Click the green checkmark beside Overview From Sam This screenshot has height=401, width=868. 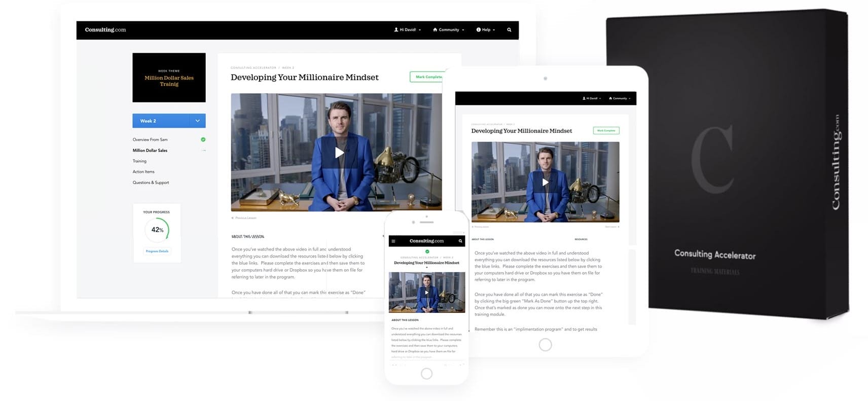click(x=203, y=139)
